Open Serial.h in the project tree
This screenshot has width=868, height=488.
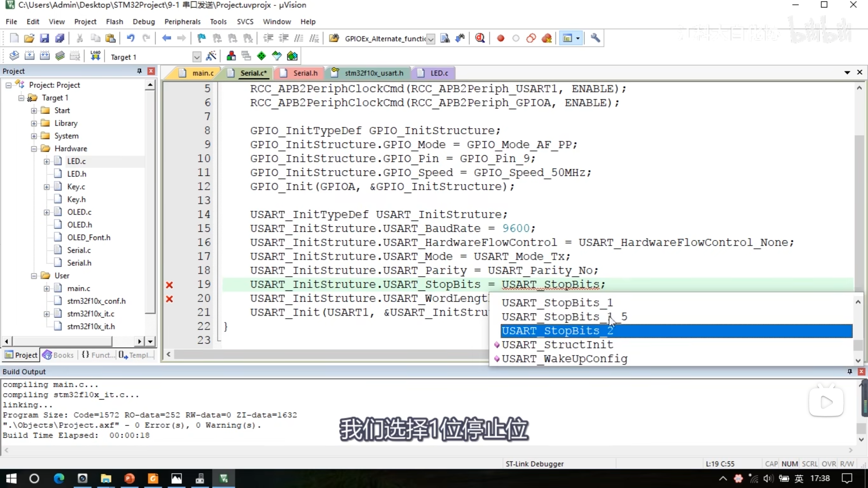(x=79, y=263)
